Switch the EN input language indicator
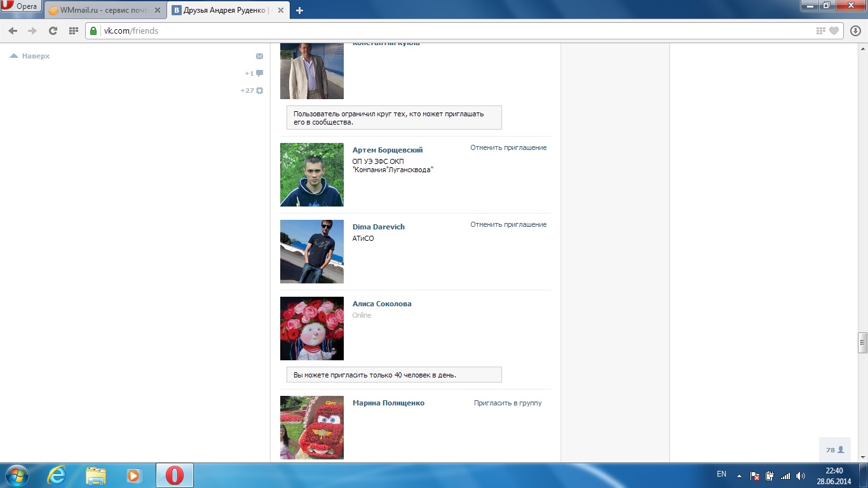This screenshot has width=868, height=488. (721, 474)
